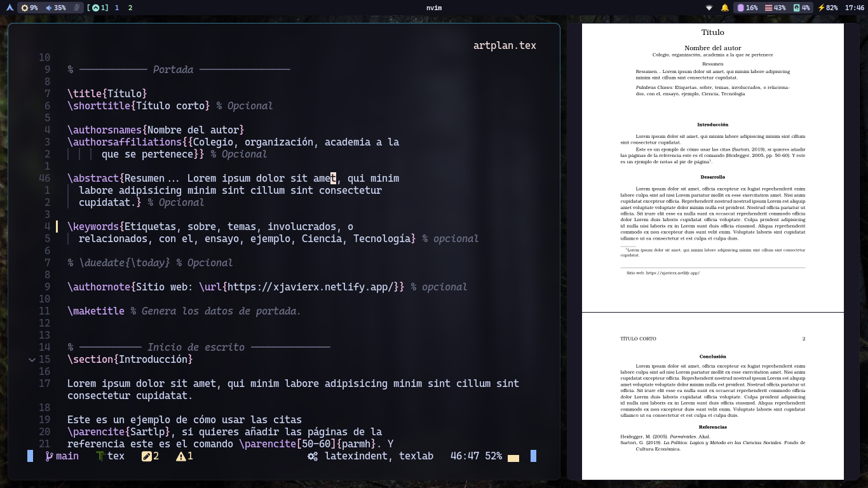Click the Sitio web link in PDF footnote

point(663,273)
